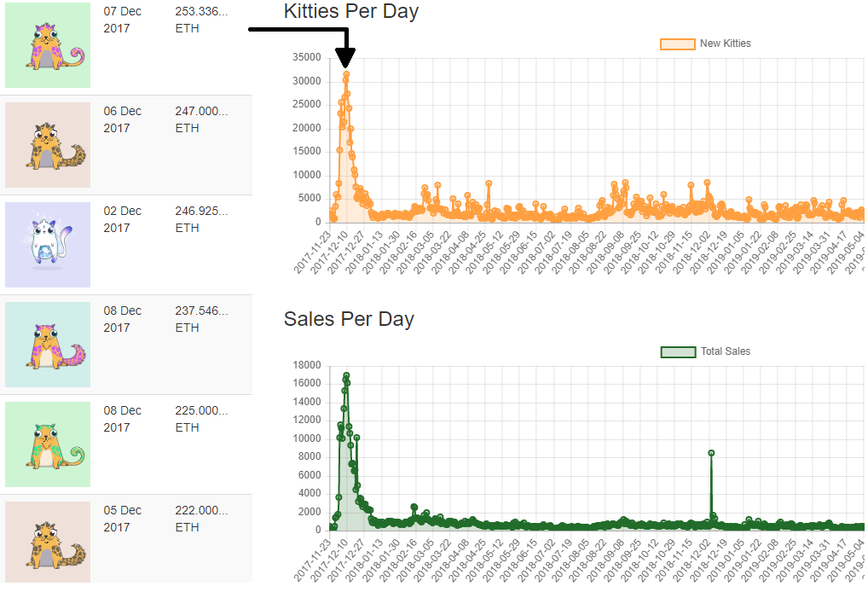Select the white kitty from 02 Dec
The image size is (868, 592).
[x=48, y=245]
